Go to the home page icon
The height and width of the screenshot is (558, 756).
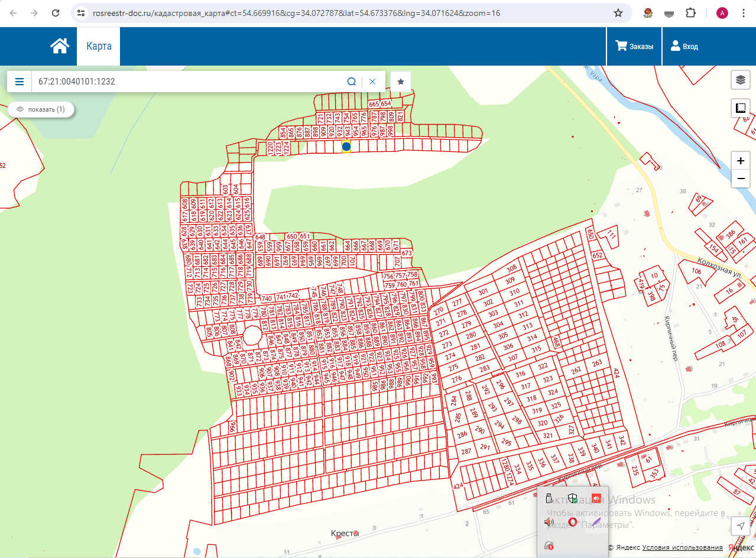(60, 46)
